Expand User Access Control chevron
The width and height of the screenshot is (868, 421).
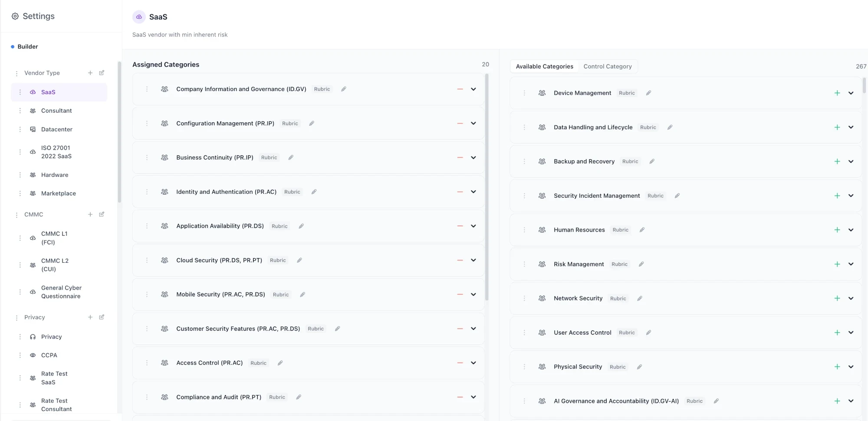851,333
